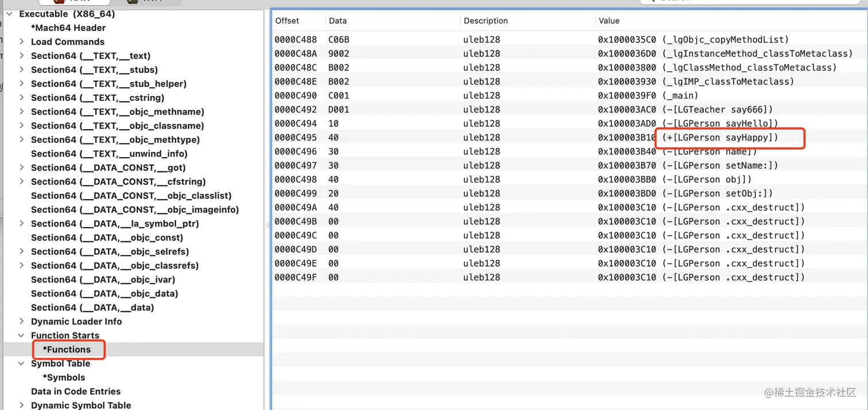868x410 pixels.
Task: Select the _lgClassMethod_classToMetaclass value
Action: (x=718, y=67)
